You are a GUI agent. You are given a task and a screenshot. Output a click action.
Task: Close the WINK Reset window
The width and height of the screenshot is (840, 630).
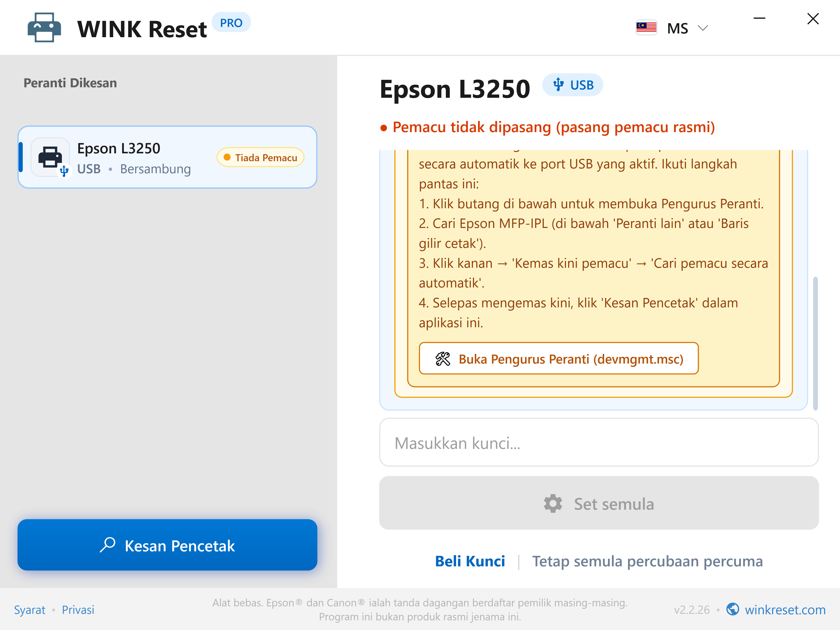tap(813, 18)
